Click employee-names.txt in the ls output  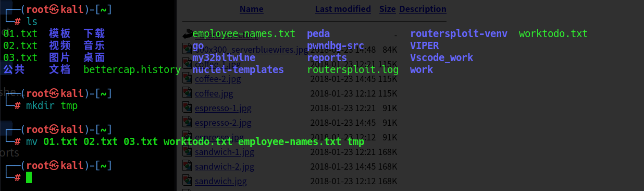coord(244,33)
